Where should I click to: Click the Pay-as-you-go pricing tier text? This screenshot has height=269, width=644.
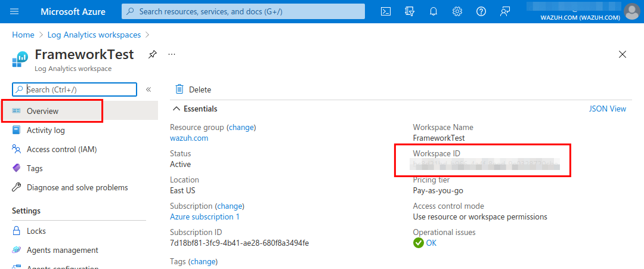point(438,190)
